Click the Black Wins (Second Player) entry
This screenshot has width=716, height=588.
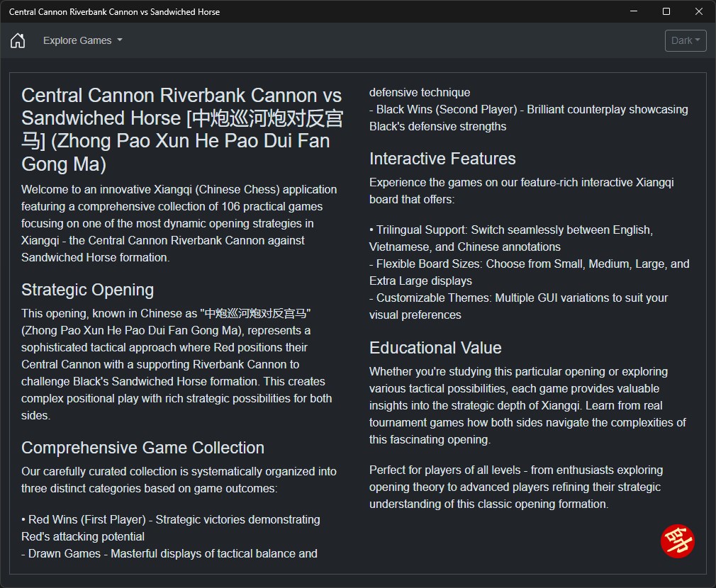(x=528, y=110)
